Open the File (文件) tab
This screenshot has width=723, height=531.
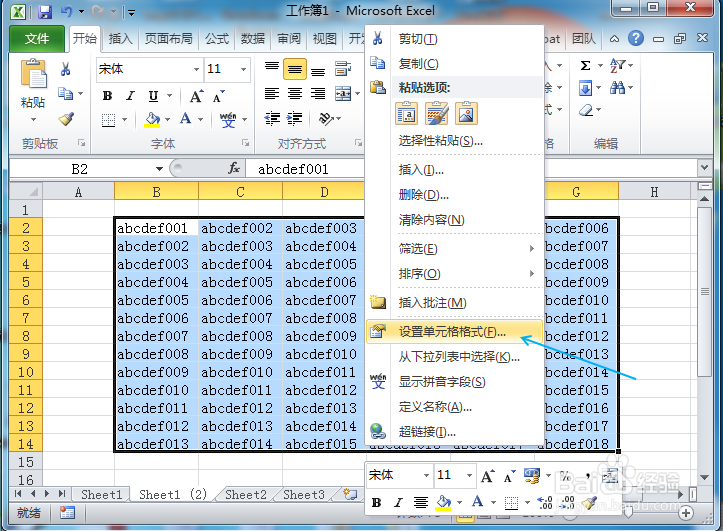point(37,39)
